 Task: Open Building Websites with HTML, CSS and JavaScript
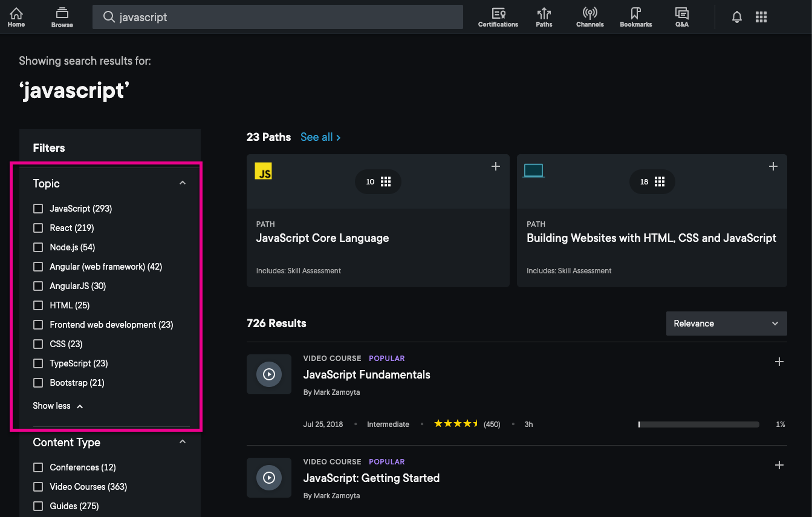[x=651, y=238]
